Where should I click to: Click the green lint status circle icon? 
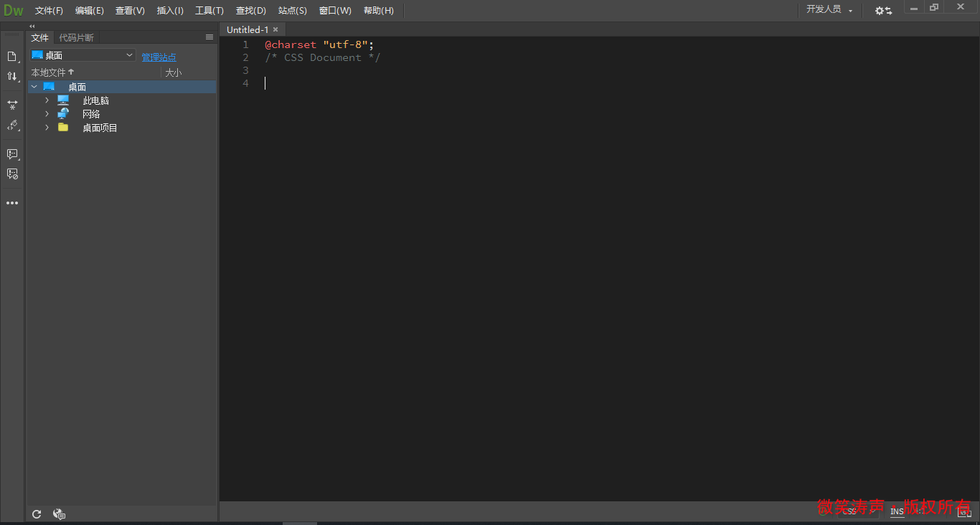pos(824,511)
